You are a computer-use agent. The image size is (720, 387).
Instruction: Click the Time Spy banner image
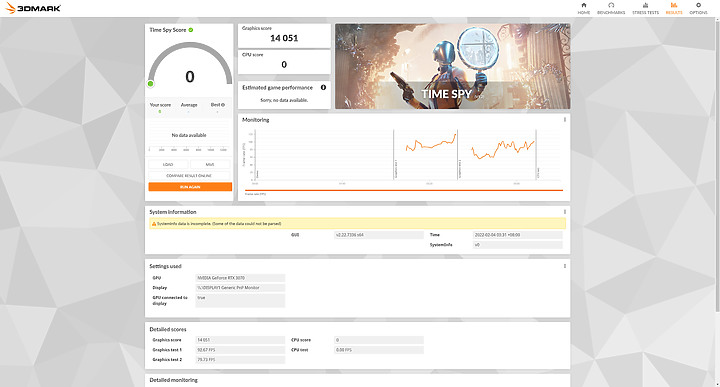tap(453, 67)
